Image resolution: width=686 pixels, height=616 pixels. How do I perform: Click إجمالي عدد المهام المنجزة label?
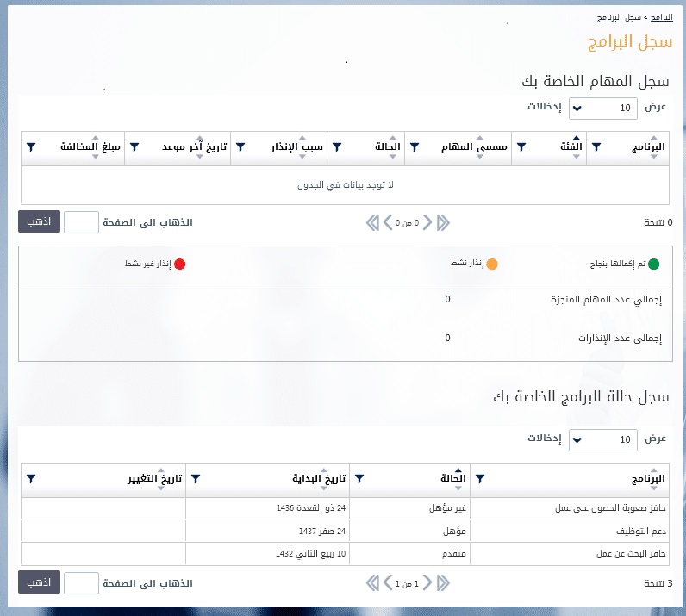tap(606, 300)
